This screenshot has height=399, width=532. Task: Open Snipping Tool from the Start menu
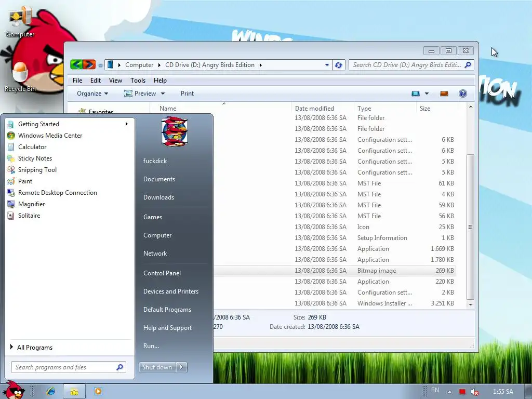[68, 170]
